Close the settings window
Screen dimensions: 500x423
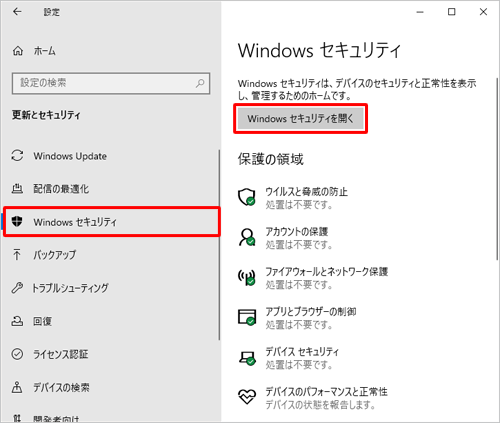point(483,12)
